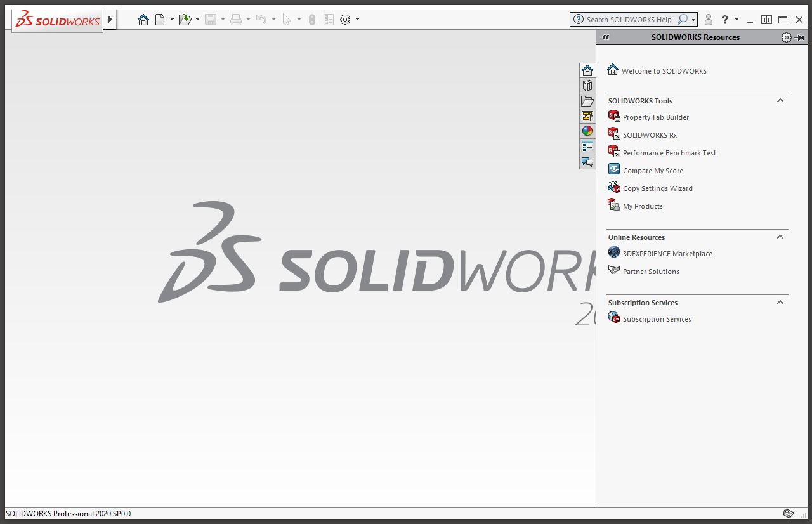Create a new document with the New icon
Screen dimensions: 812x524
click(160, 20)
